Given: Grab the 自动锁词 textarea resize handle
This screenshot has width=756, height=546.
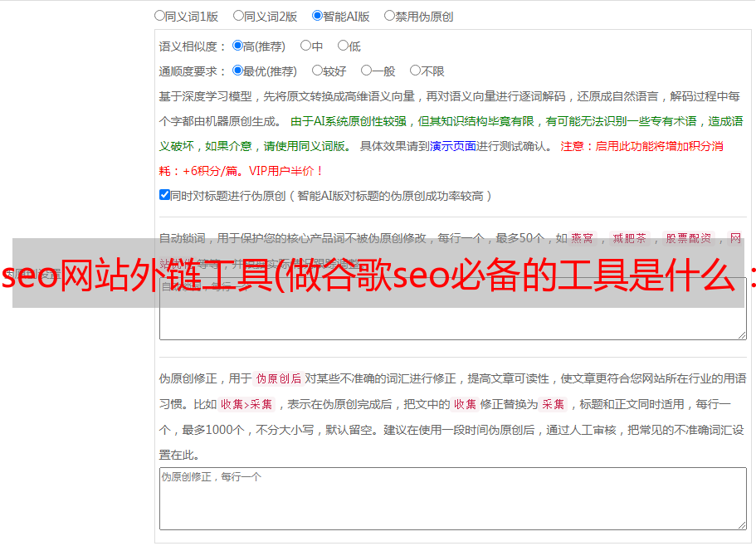Looking at the screenshot, I should (x=742, y=335).
